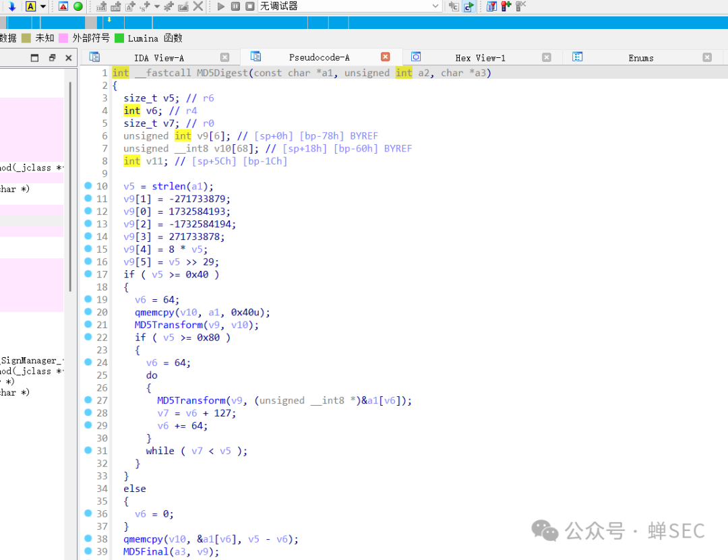Click the yellow 'A' text search icon
The height and width of the screenshot is (560, 728).
click(x=30, y=6)
